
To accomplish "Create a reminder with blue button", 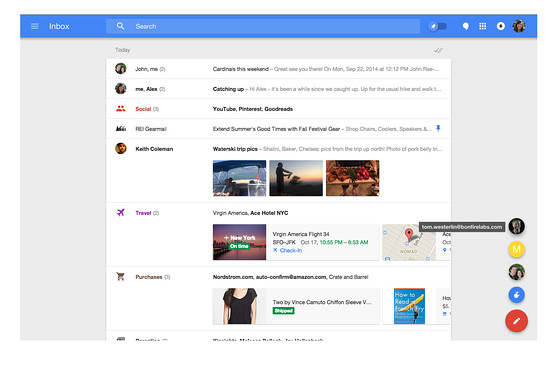I will (516, 295).
